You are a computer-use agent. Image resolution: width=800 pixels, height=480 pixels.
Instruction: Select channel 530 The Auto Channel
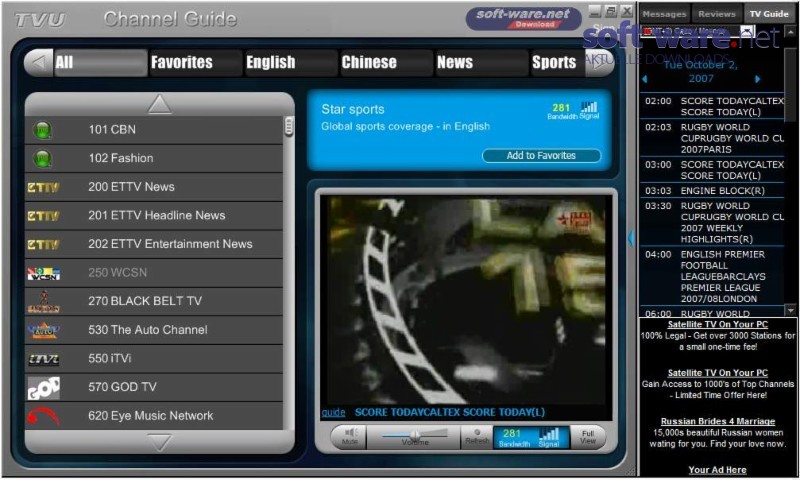154,330
